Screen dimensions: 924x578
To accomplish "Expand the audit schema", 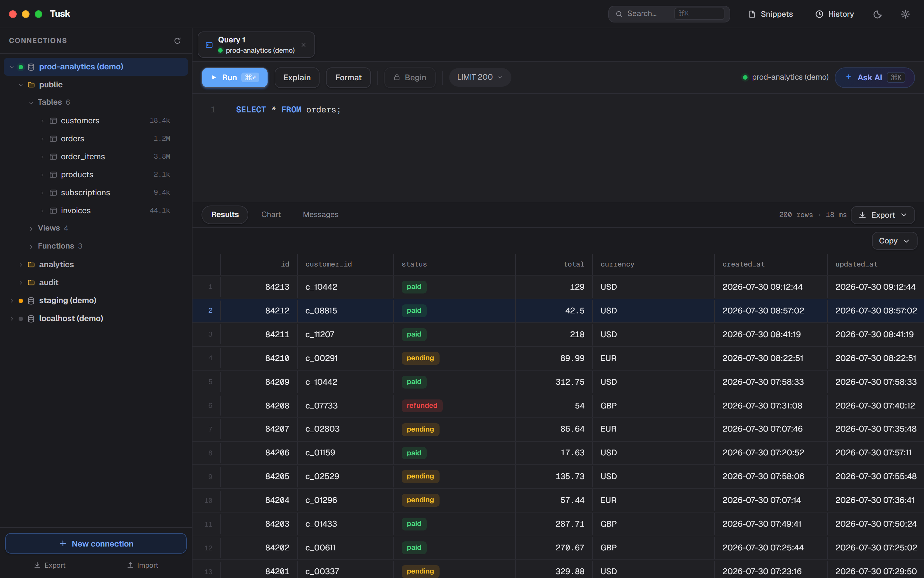I will [21, 283].
